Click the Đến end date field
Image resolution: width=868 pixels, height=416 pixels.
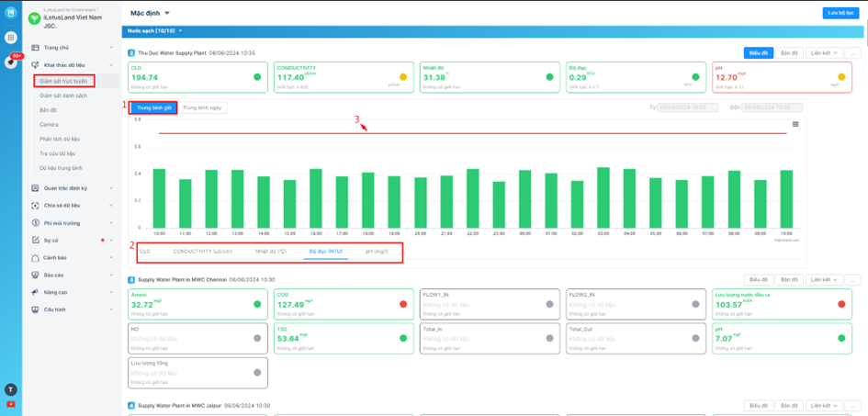point(772,107)
